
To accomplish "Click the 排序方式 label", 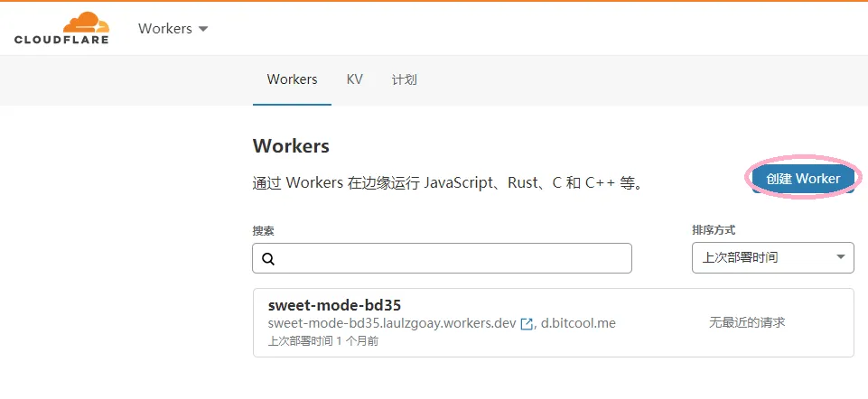I will [x=714, y=230].
